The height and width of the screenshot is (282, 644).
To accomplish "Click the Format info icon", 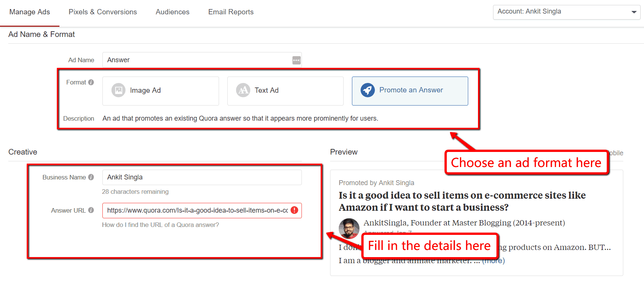I will 91,82.
